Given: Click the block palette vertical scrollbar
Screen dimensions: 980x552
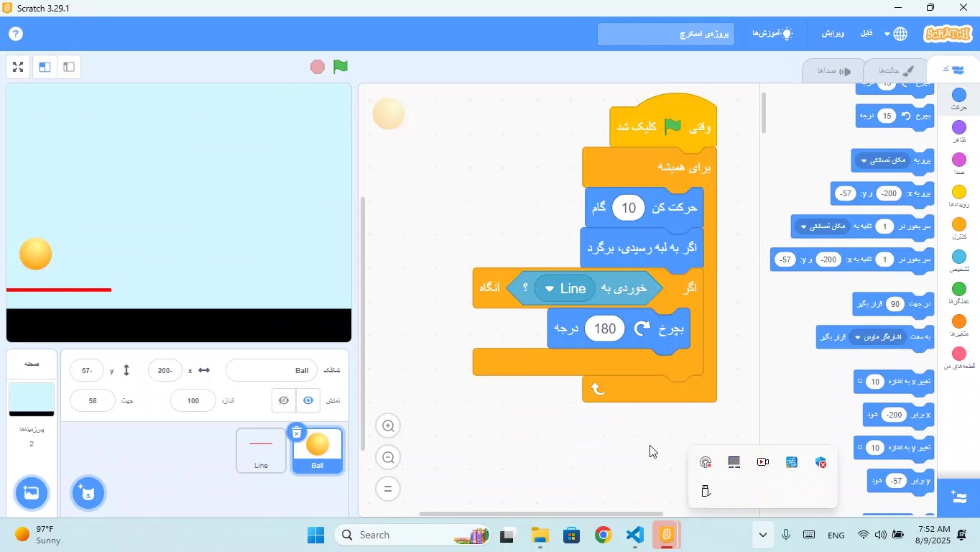Looking at the screenshot, I should tap(763, 113).
